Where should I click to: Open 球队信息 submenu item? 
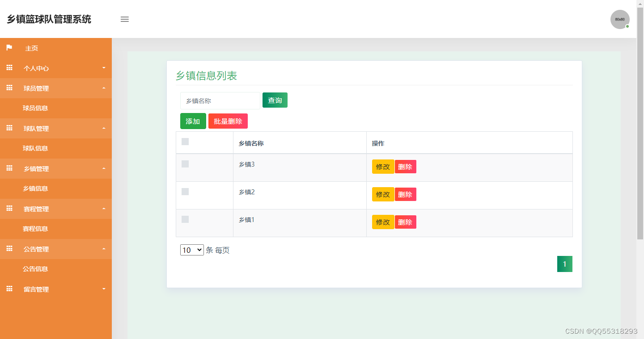[x=35, y=148]
